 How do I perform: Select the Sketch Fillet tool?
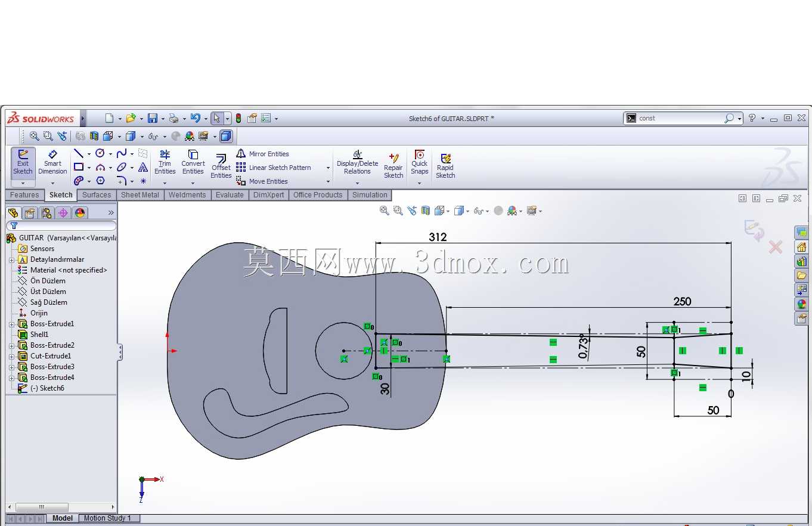[x=122, y=181]
